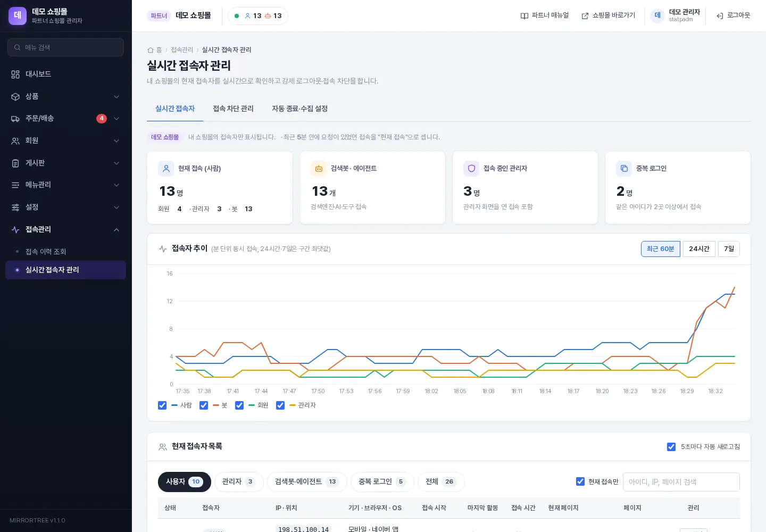Switch to the 접속 차단 관리 tab
Screen dimensions: 766x532
[x=233, y=109]
